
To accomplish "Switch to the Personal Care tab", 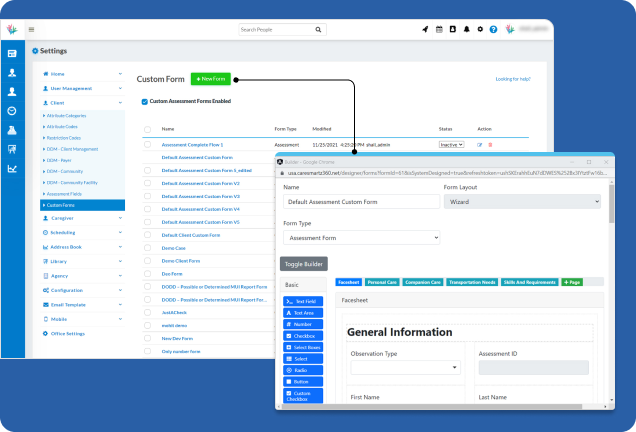I will 381,283.
